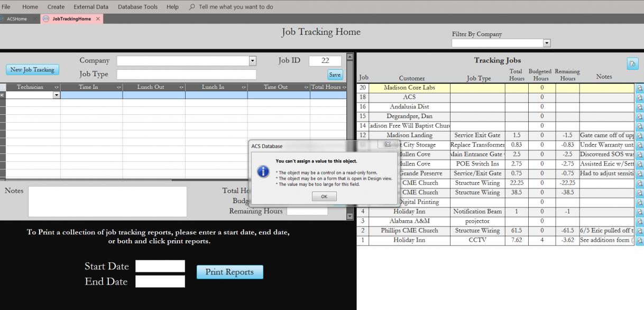Click the Save button
The height and width of the screenshot is (310, 644).
tap(335, 75)
